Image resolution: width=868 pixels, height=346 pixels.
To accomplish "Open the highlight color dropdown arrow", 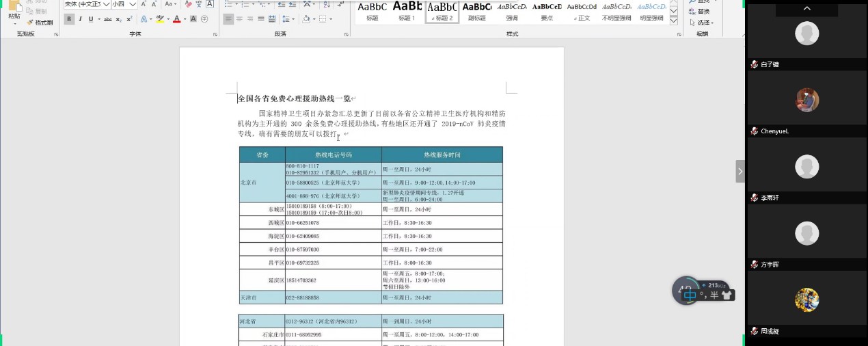I will click(x=168, y=19).
